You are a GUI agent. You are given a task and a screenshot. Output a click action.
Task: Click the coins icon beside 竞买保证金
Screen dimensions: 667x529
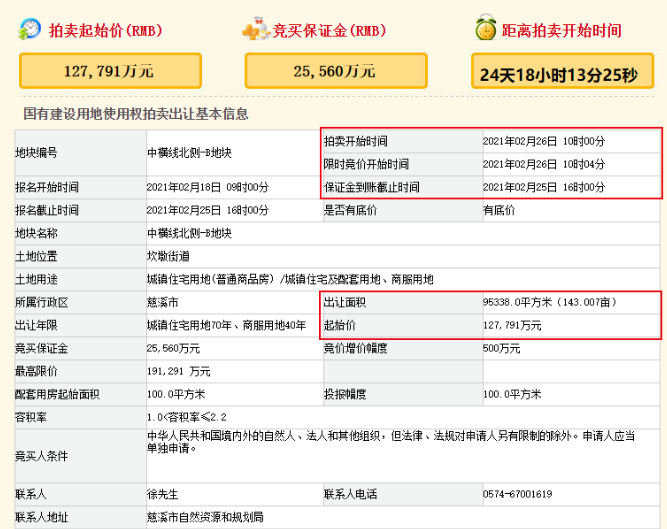(x=256, y=29)
